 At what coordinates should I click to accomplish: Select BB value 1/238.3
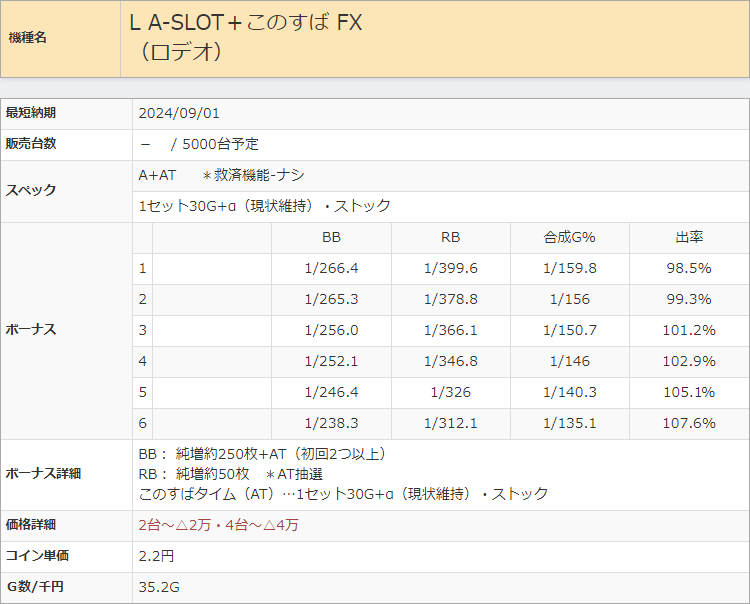331,423
